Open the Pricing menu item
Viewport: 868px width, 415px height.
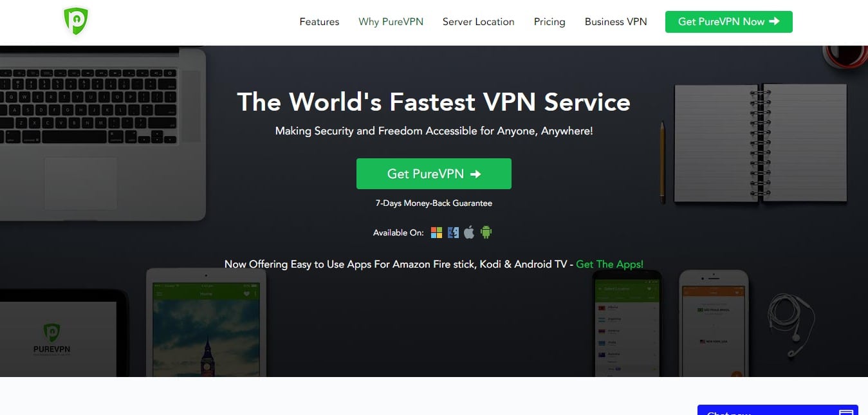(549, 22)
